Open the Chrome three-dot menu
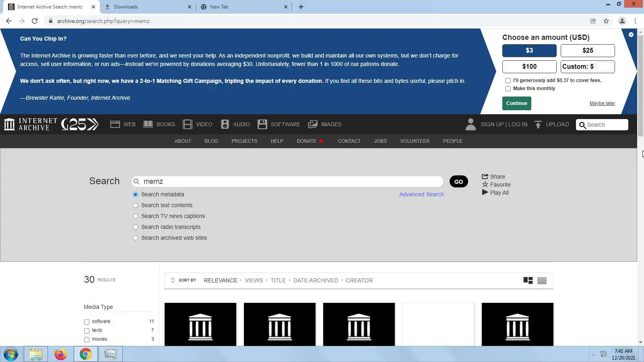Screen dimensions: 644x362 (636, 21)
